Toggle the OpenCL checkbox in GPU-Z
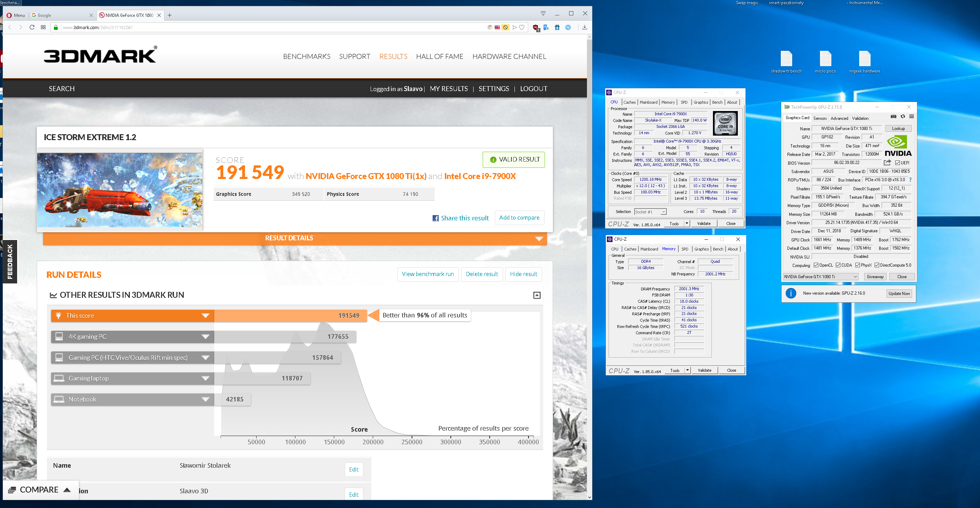980x508 pixels. coord(816,265)
